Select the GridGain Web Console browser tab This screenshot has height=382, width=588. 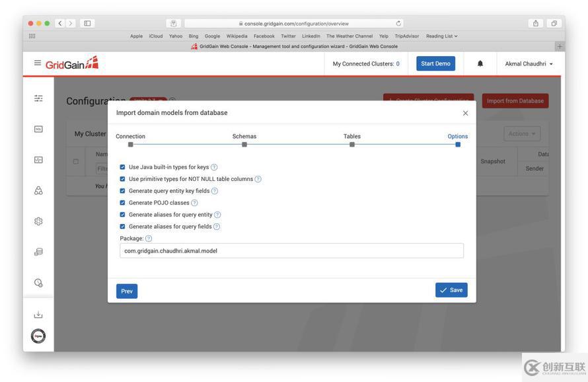tap(294, 46)
